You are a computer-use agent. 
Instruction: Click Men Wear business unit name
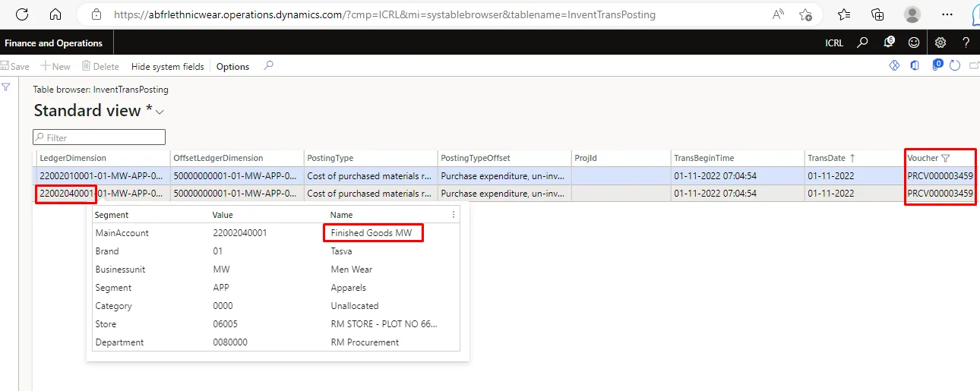tap(352, 270)
